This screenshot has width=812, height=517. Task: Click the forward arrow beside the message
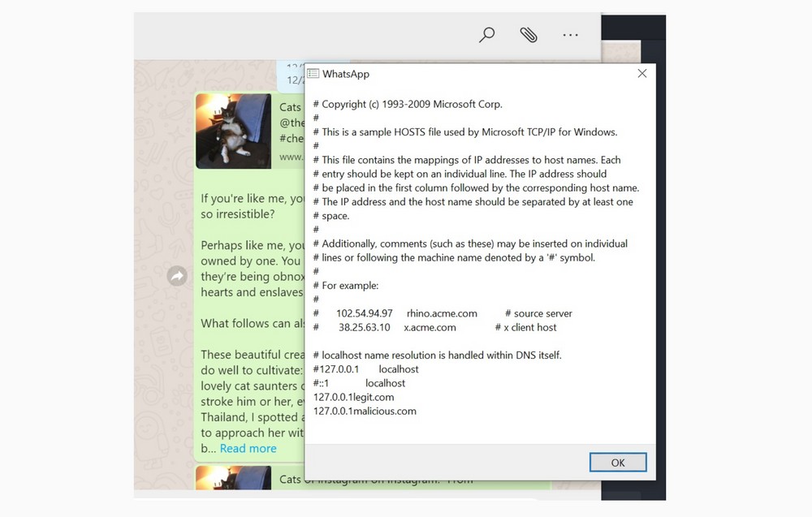[x=177, y=276]
